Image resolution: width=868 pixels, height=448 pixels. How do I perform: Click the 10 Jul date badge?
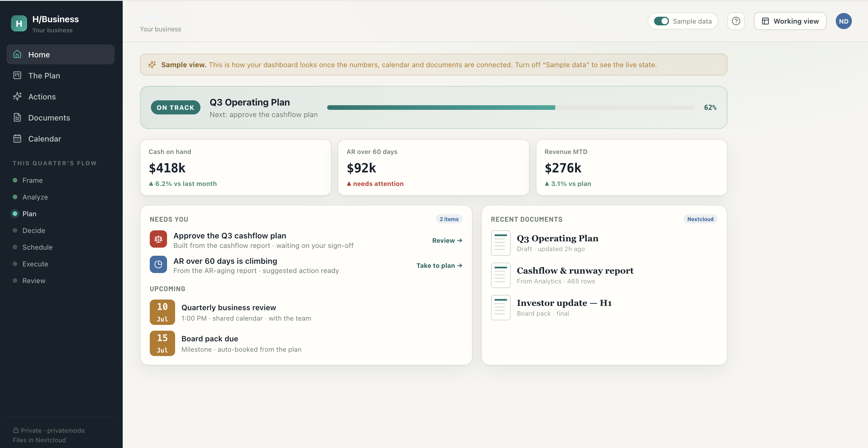[x=162, y=312]
